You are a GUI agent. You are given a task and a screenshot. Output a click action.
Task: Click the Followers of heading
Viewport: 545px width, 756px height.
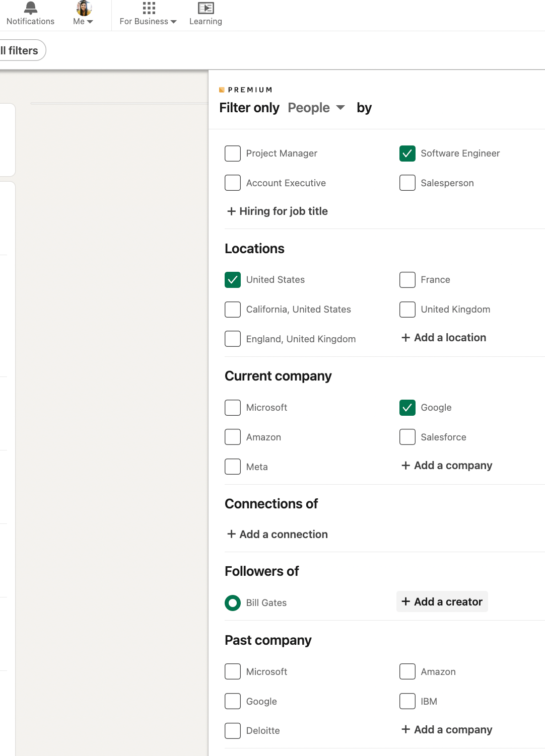[262, 571]
